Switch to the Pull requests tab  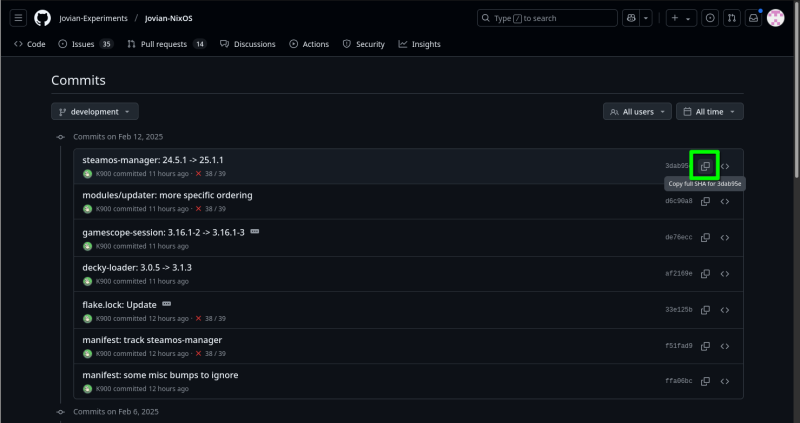point(166,44)
